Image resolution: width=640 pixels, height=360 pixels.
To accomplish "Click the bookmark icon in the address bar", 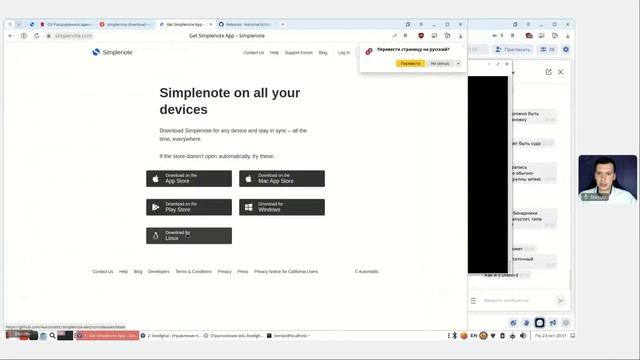I will 405,36.
